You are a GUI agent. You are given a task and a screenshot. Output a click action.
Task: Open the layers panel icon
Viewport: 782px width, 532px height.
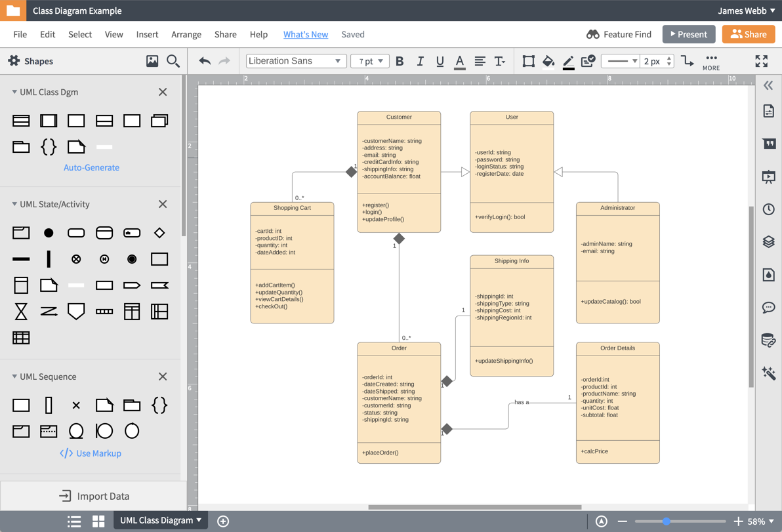768,241
